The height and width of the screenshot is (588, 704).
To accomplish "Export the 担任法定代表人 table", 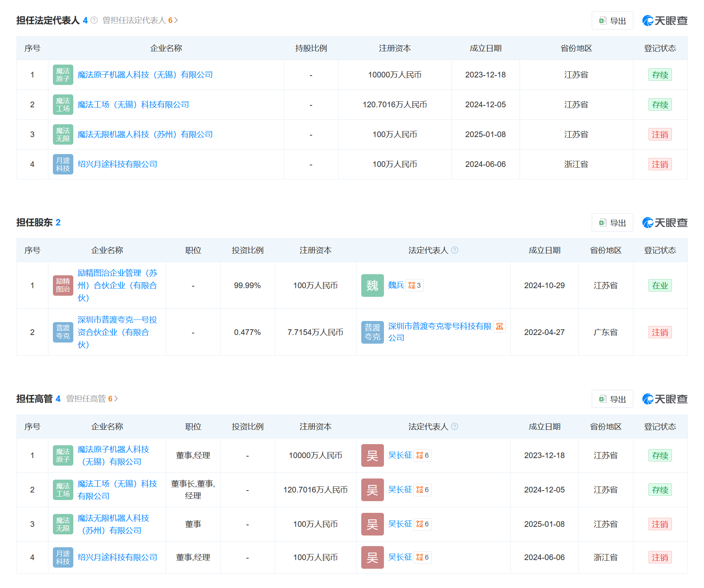I will tap(612, 21).
